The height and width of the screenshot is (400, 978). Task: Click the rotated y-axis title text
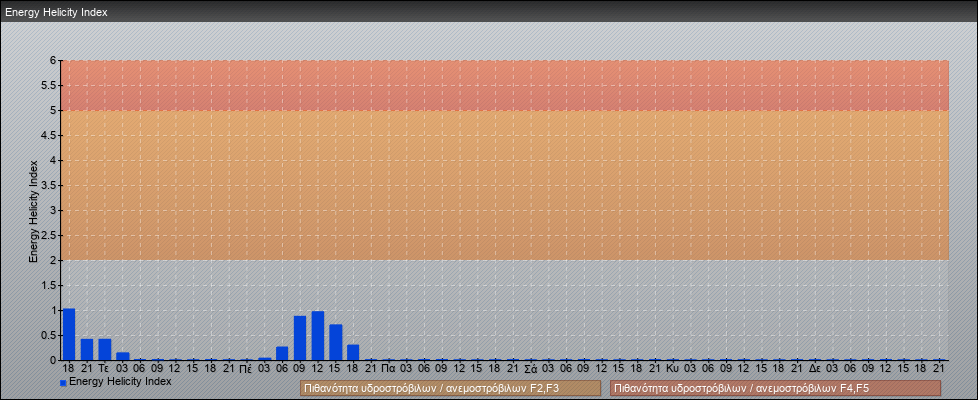(x=33, y=210)
